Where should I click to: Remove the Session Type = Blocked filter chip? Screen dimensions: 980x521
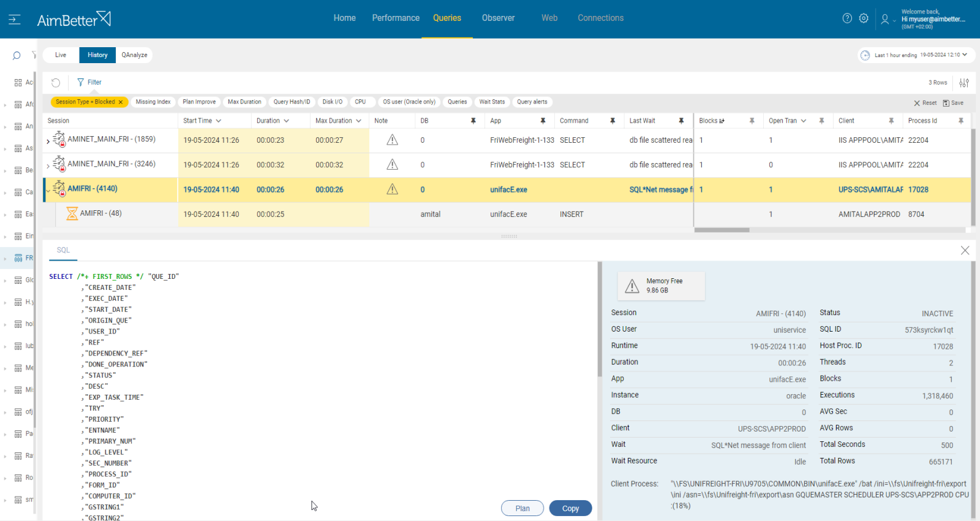click(121, 102)
